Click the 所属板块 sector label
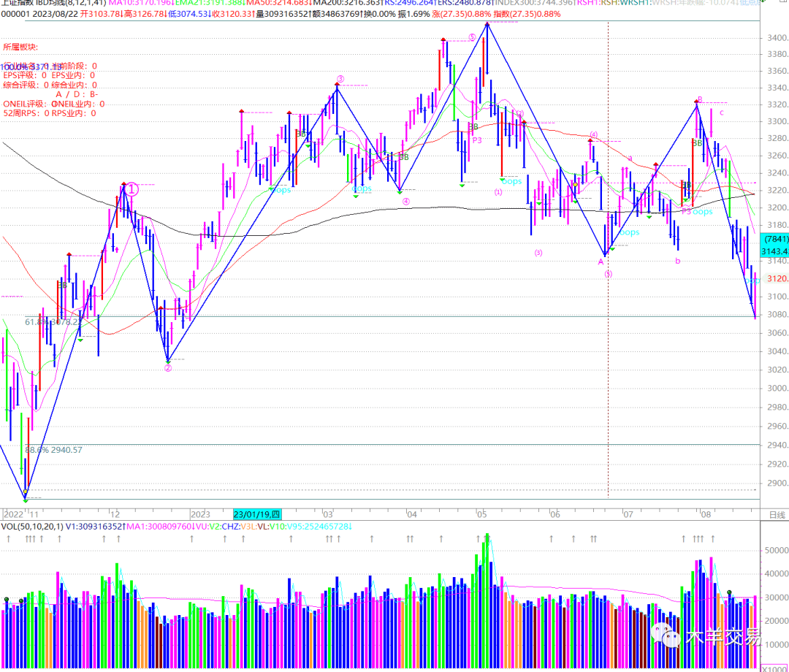Screen dimensions: 789x672 click(19, 47)
